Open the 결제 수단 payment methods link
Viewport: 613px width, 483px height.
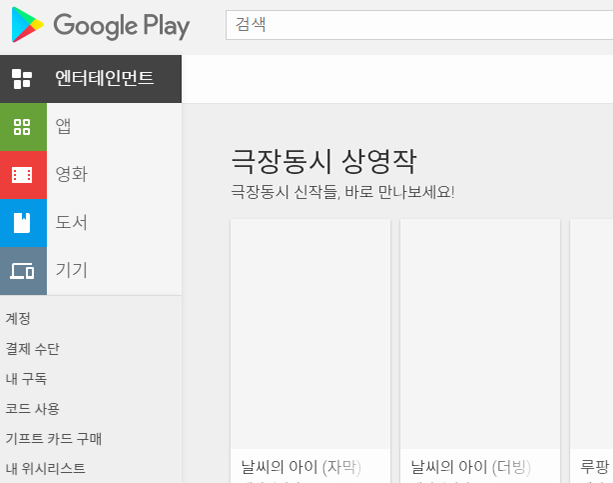pos(32,348)
